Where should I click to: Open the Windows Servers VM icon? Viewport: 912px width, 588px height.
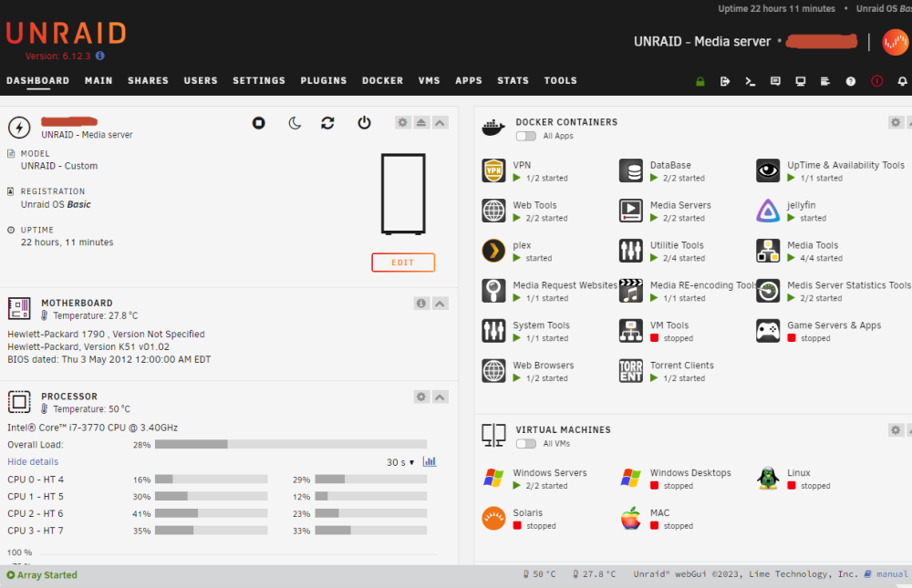493,478
